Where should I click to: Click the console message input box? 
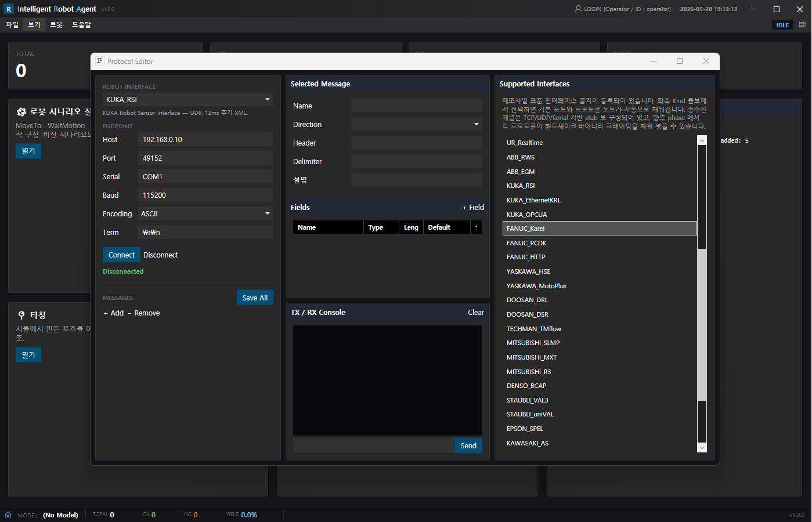[374, 445]
